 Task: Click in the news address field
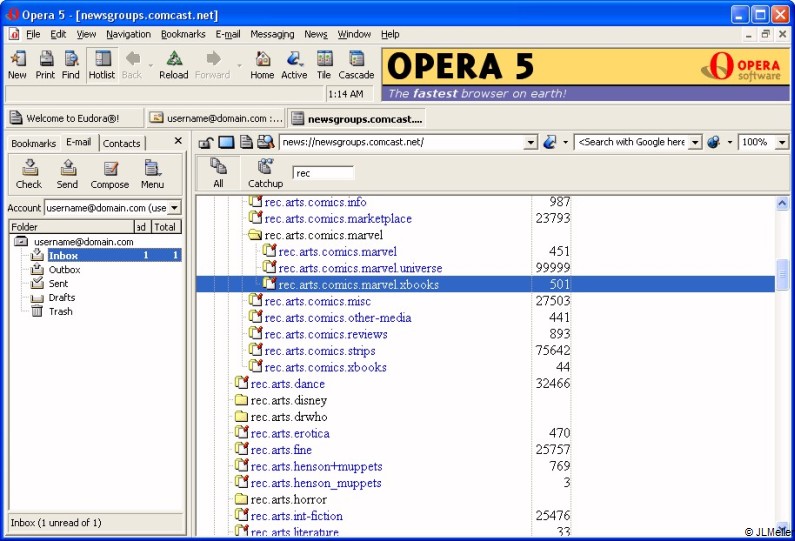(402, 142)
